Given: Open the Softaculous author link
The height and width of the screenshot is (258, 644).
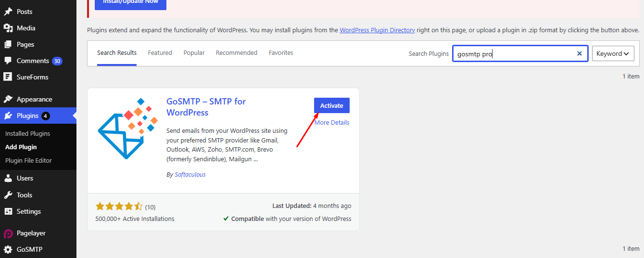Looking at the screenshot, I should tap(190, 175).
